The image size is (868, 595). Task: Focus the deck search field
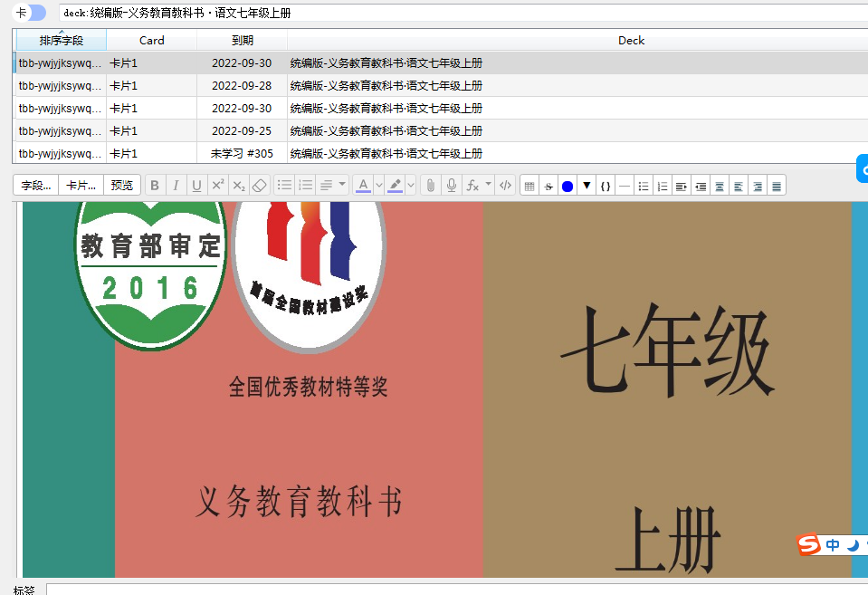point(463,13)
